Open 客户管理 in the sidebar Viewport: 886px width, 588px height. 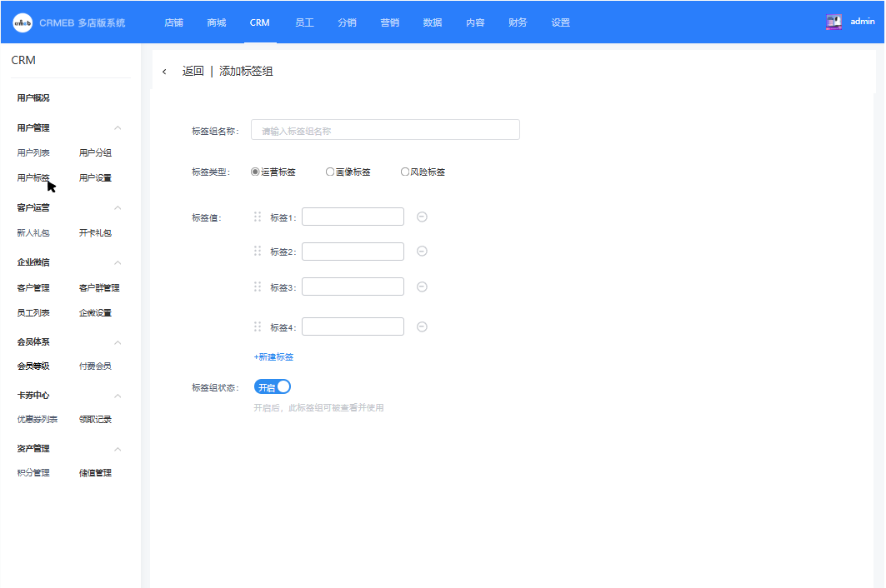(x=33, y=288)
